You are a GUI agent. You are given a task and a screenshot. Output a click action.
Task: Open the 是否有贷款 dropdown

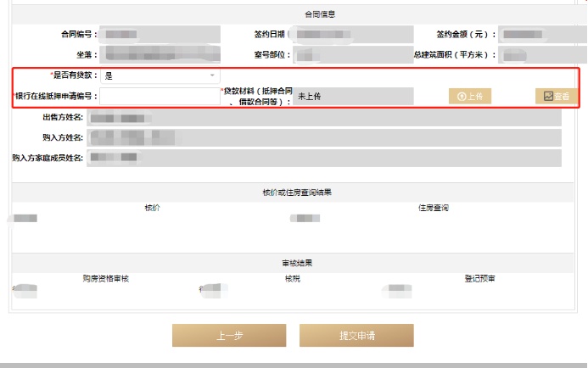(x=160, y=75)
